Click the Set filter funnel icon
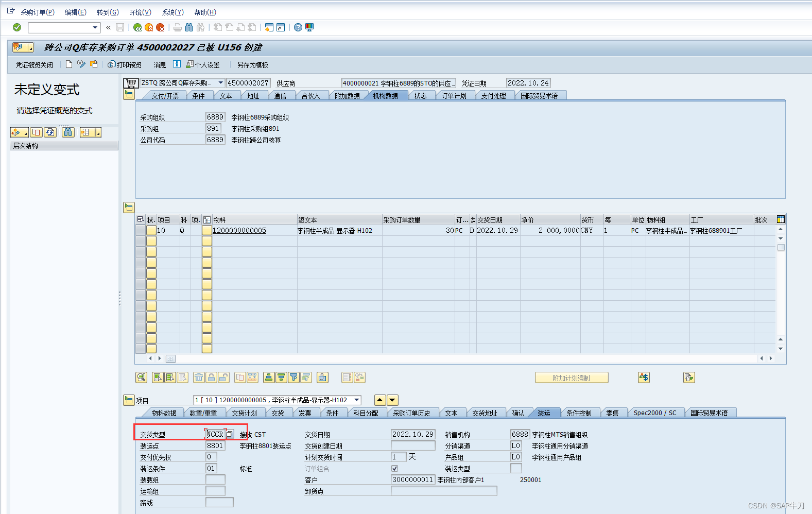 [293, 378]
